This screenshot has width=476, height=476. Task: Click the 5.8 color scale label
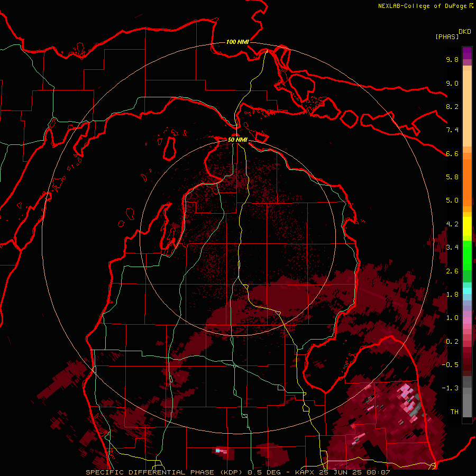452,177
